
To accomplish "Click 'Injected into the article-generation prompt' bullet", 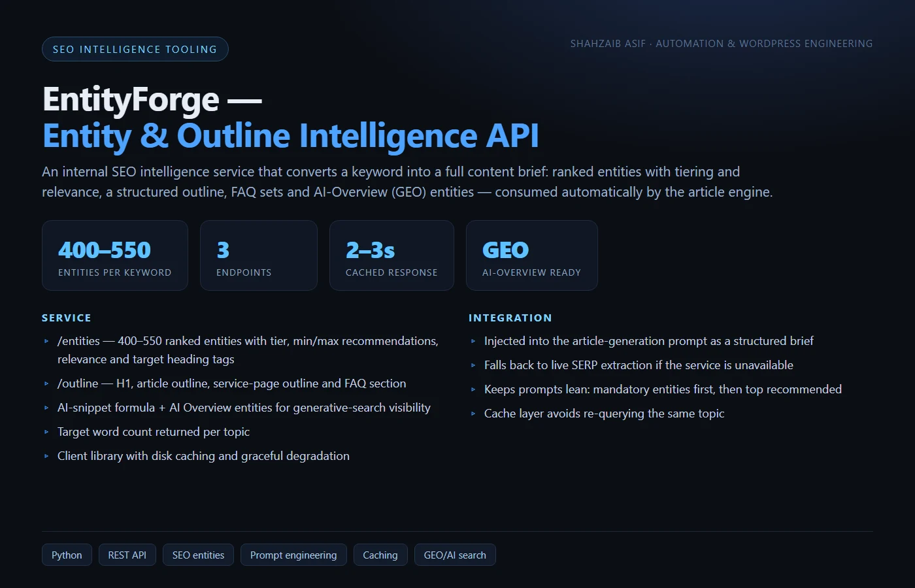I will (649, 341).
